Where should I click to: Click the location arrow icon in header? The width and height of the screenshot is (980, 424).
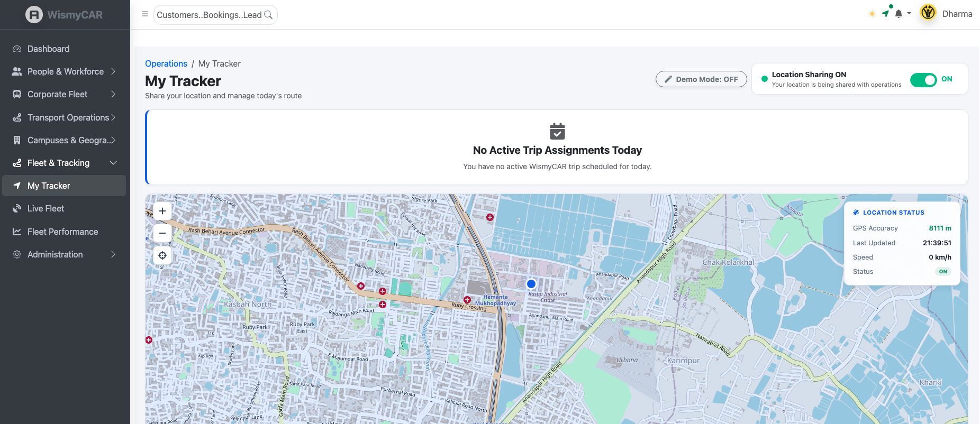(x=886, y=13)
